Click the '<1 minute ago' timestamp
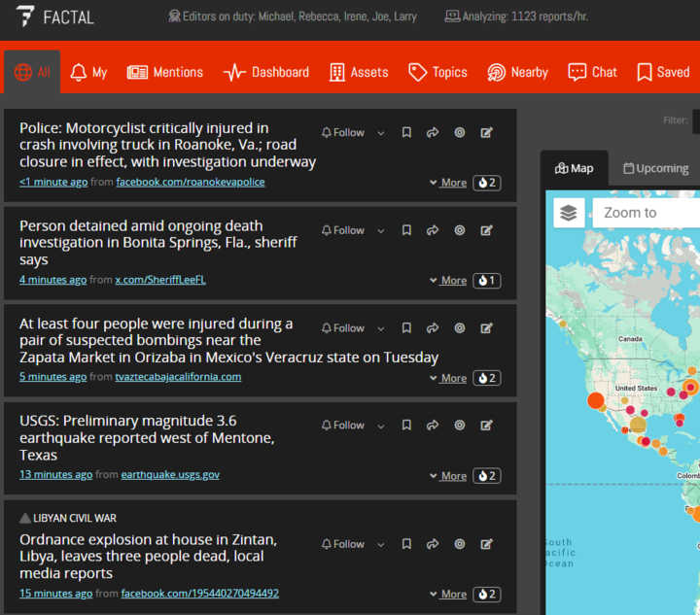This screenshot has width=700, height=615. pyautogui.click(x=53, y=182)
